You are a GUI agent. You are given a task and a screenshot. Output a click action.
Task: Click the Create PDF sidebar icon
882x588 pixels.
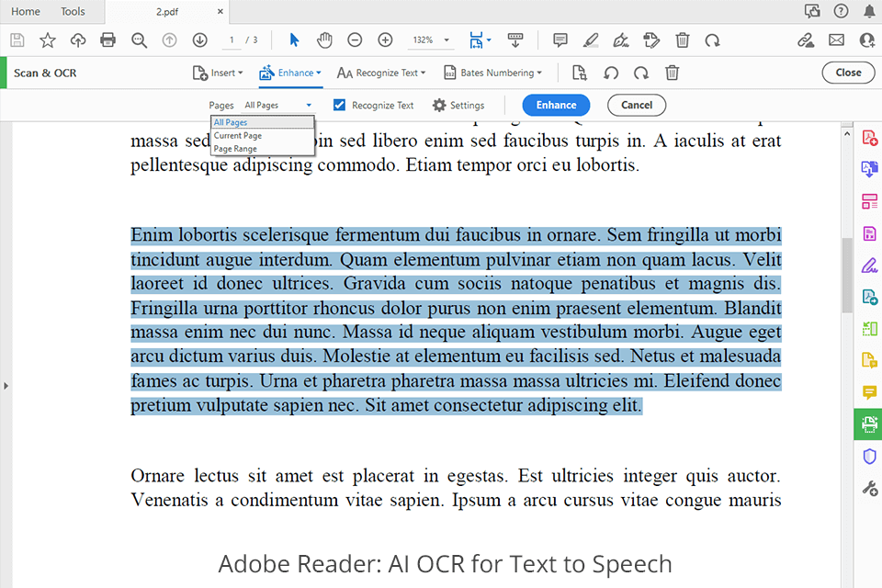tap(870, 138)
